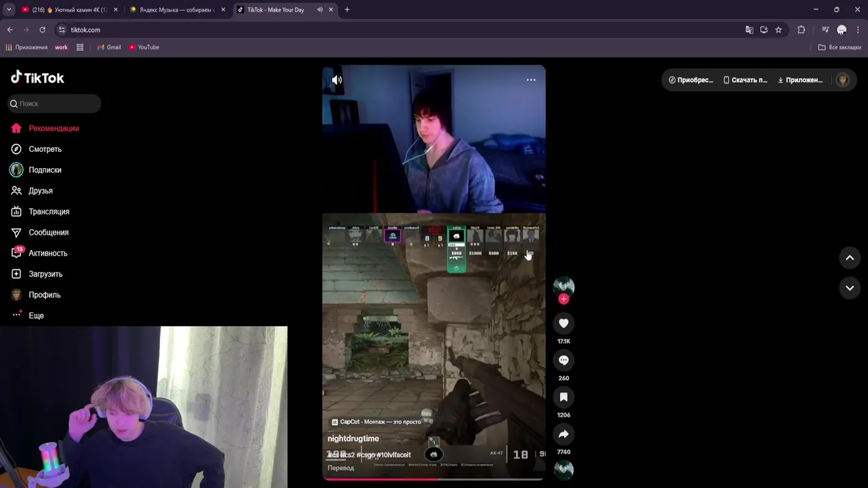Click grid icon in bookmarks bar
This screenshot has height=488, width=868.
click(x=80, y=47)
